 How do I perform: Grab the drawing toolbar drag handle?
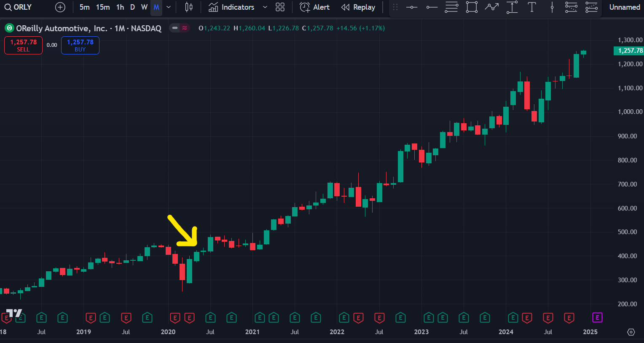click(395, 7)
